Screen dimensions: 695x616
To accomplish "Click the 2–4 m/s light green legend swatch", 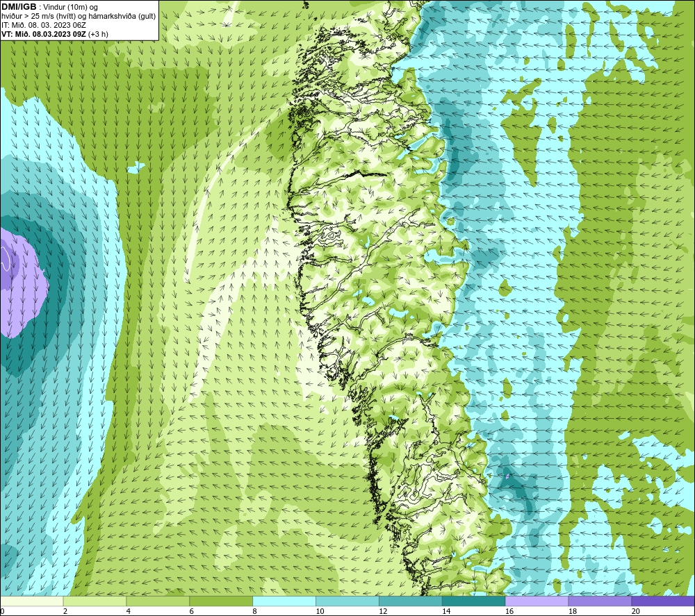I will (x=95, y=601).
